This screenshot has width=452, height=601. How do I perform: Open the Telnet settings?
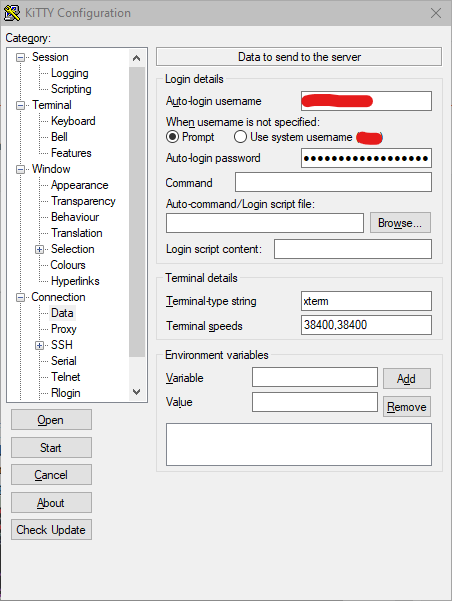click(x=66, y=377)
